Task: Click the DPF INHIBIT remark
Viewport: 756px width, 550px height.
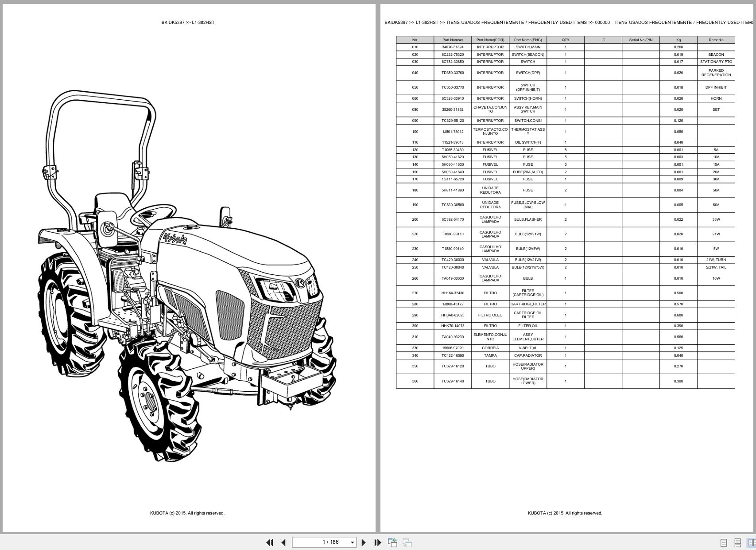Action: (x=716, y=87)
